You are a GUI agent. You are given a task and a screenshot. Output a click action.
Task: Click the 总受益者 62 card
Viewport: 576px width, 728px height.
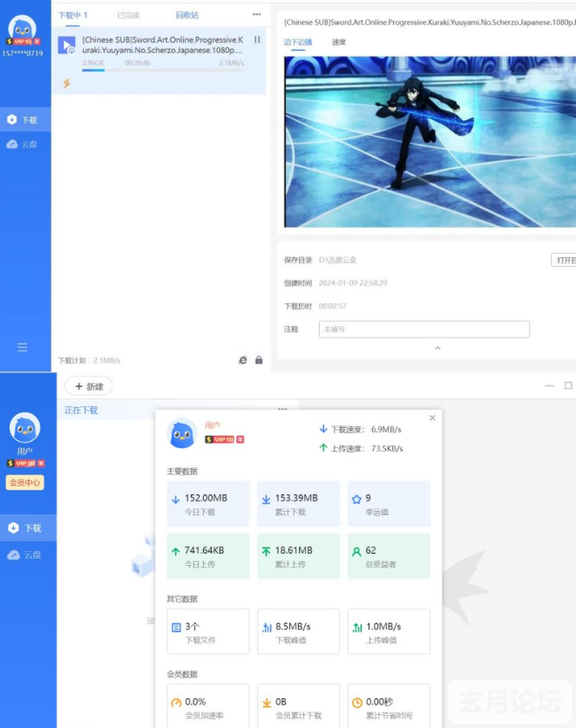[389, 556]
